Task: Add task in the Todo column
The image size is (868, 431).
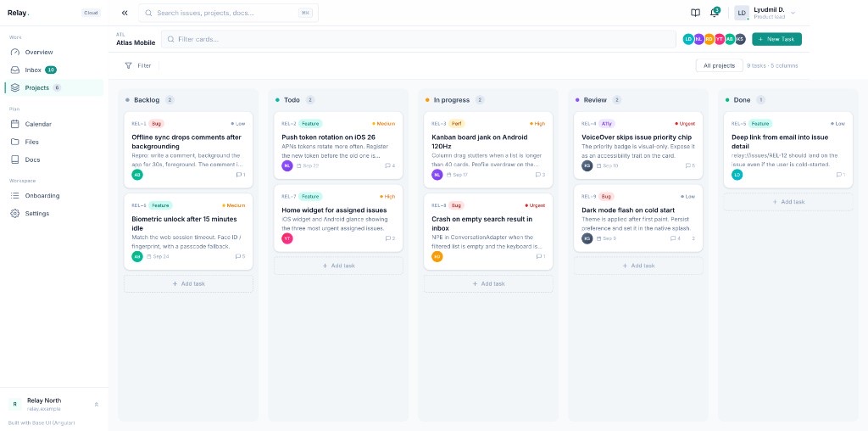Action: [x=338, y=266]
